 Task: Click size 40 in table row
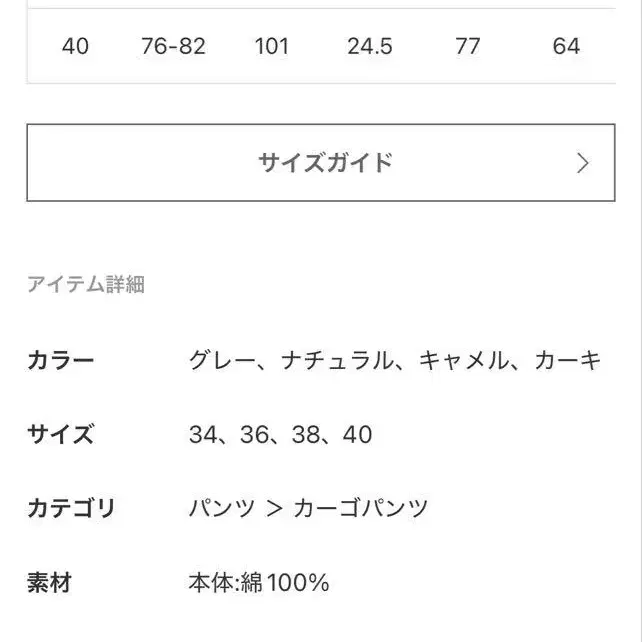coord(75,46)
